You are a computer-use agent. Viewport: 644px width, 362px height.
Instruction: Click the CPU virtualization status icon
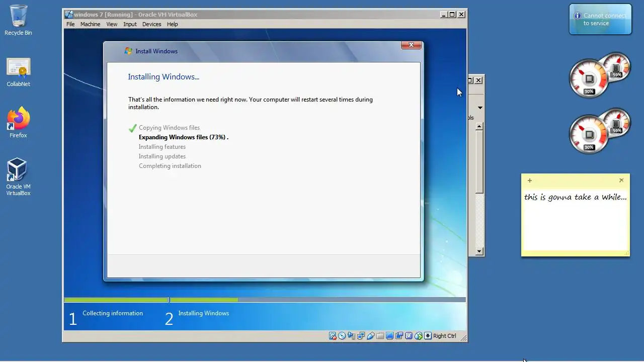pyautogui.click(x=409, y=336)
